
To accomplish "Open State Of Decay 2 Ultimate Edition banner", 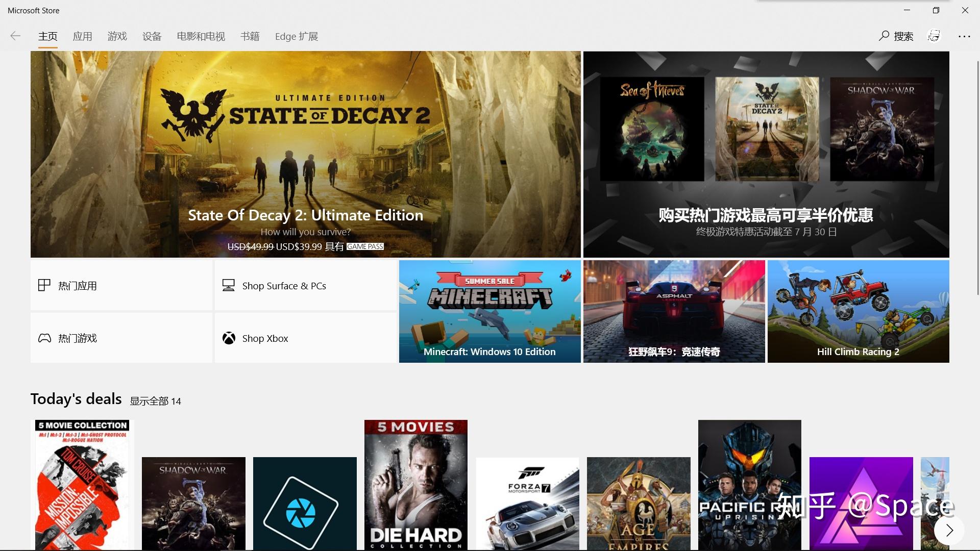I will [x=305, y=154].
